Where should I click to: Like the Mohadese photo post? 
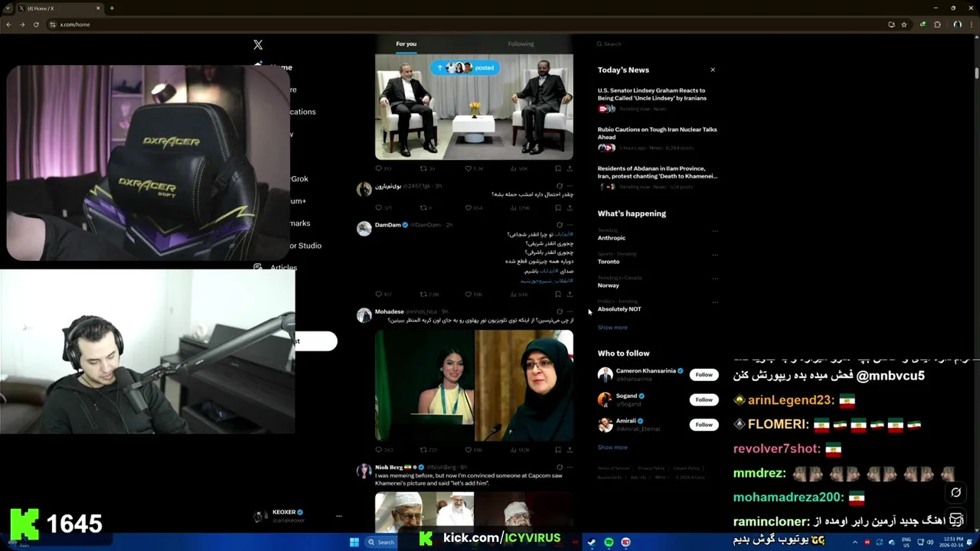click(469, 450)
